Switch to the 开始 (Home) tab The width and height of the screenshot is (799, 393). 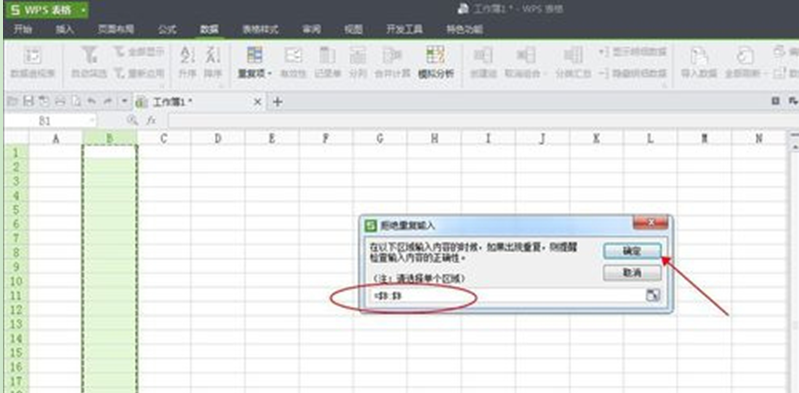[x=22, y=30]
